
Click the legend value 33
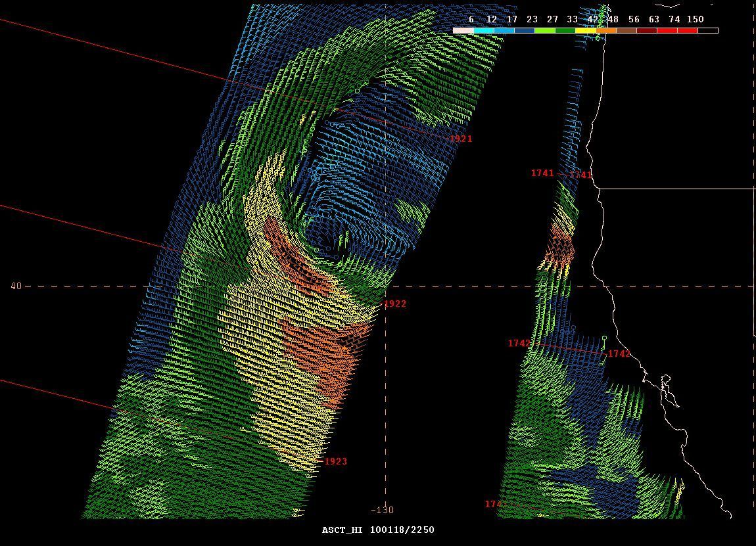pos(573,19)
